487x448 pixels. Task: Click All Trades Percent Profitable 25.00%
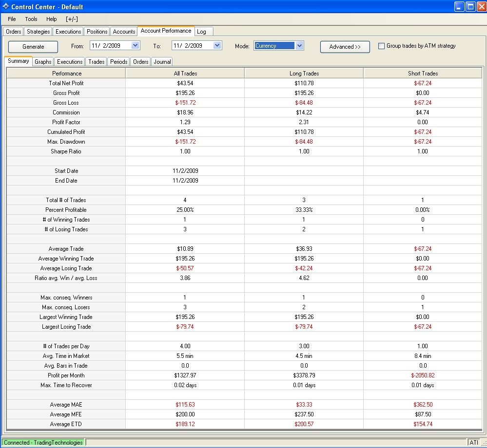pos(185,210)
